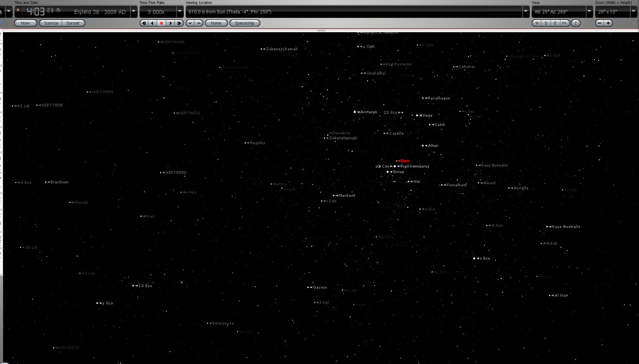Select the Fomalhaut star label
Viewport: 639px width, 364px height.
point(457,185)
